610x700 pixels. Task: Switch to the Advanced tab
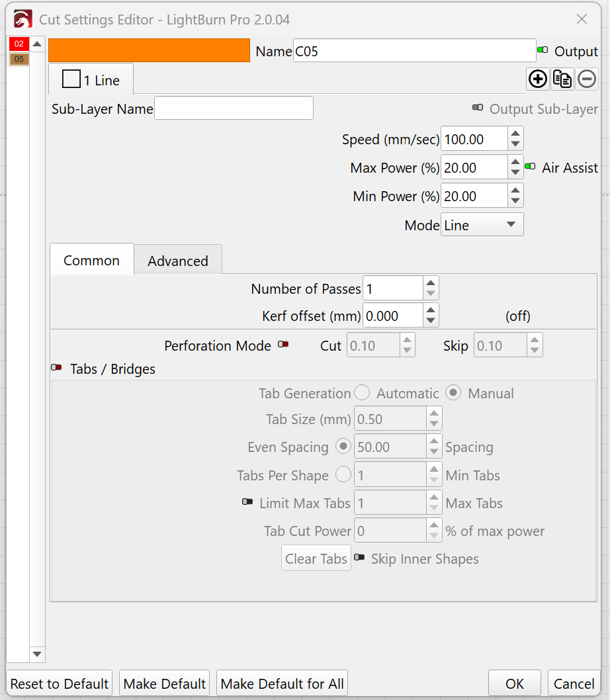click(177, 261)
